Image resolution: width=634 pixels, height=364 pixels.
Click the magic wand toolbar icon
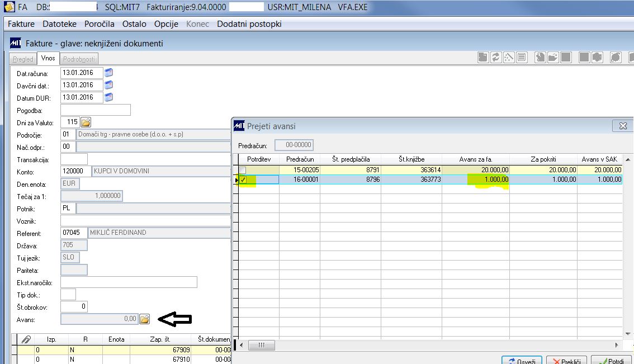point(509,58)
